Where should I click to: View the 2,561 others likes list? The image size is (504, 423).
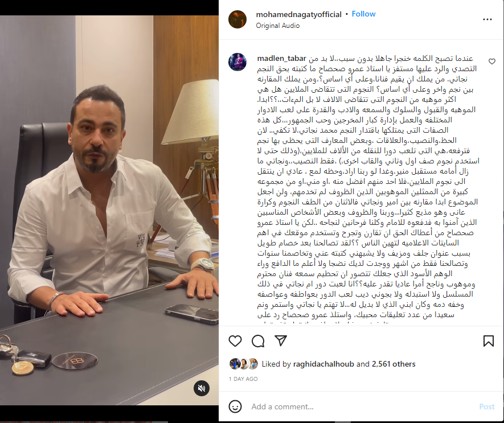[394, 364]
